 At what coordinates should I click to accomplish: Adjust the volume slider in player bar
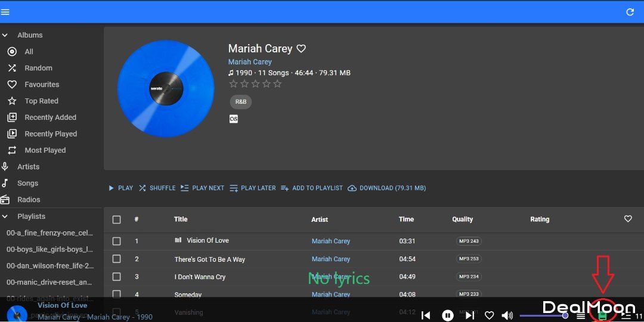[543, 315]
